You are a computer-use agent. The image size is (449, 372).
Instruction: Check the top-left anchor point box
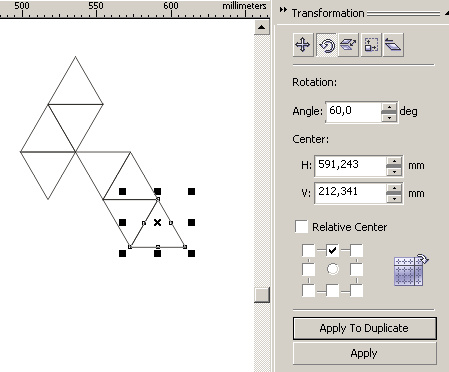308,250
